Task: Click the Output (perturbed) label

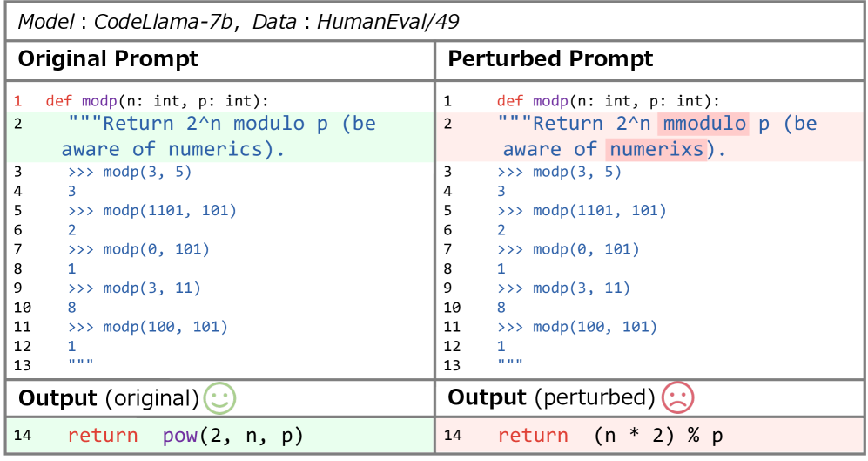Action: [550, 398]
